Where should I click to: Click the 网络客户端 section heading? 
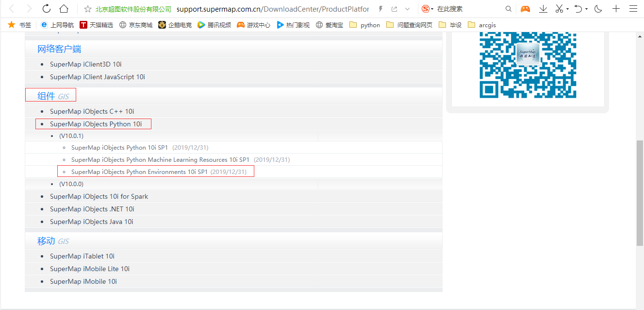pos(59,49)
